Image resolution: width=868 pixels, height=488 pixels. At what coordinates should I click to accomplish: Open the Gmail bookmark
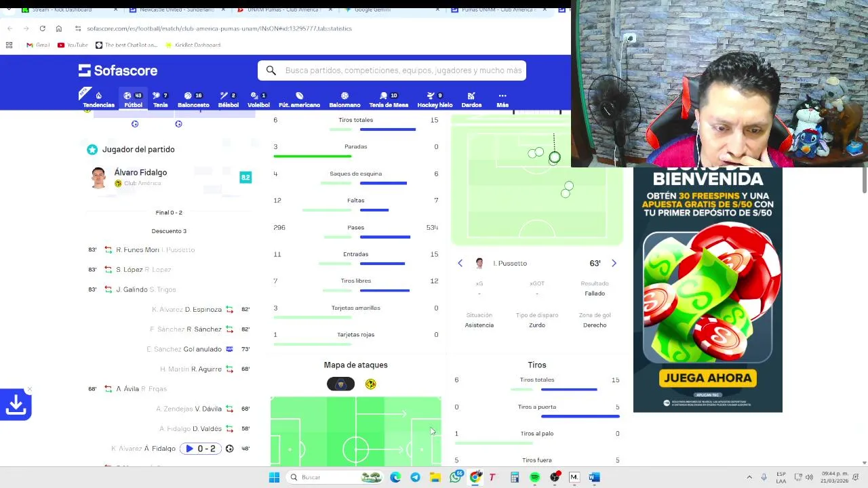point(38,45)
